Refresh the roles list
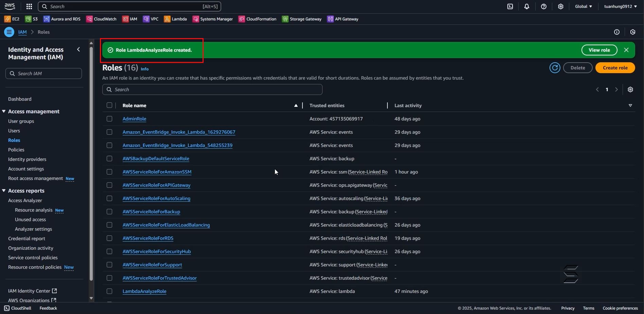This screenshot has width=644, height=314. [555, 68]
